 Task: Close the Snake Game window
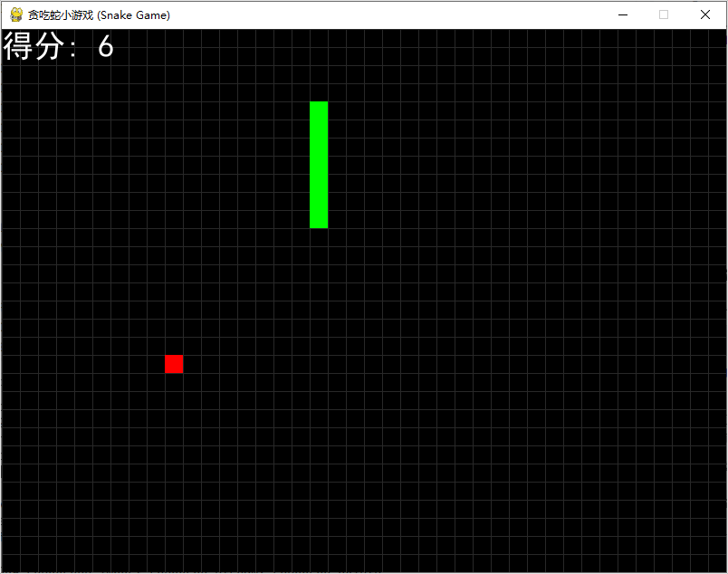[704, 14]
